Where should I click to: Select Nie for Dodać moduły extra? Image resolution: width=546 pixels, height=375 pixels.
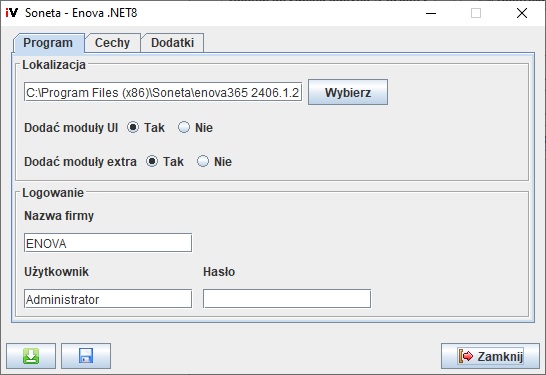[x=203, y=161]
